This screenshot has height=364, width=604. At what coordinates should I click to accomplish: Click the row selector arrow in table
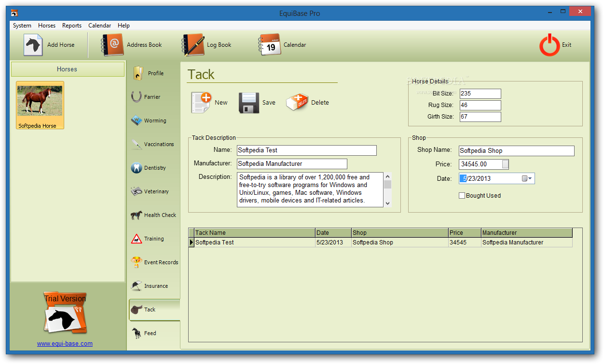coord(191,243)
